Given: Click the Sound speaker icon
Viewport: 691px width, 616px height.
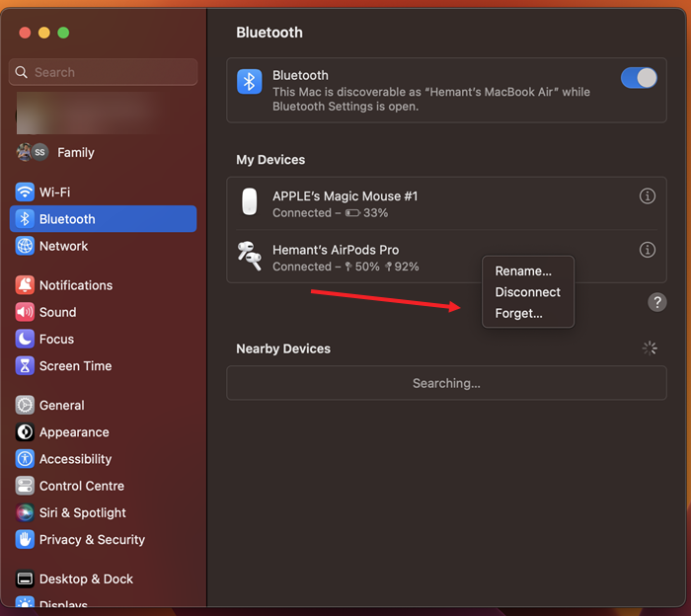Looking at the screenshot, I should tap(25, 312).
